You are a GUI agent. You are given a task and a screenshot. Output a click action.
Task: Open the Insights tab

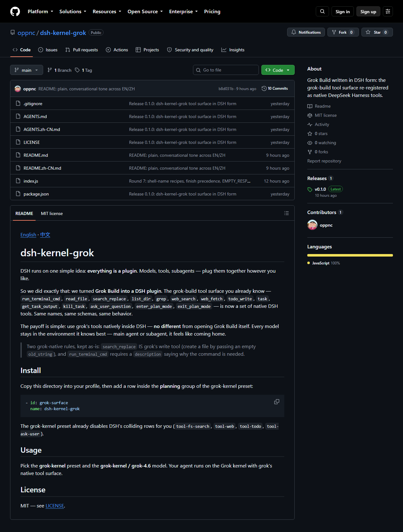point(233,50)
